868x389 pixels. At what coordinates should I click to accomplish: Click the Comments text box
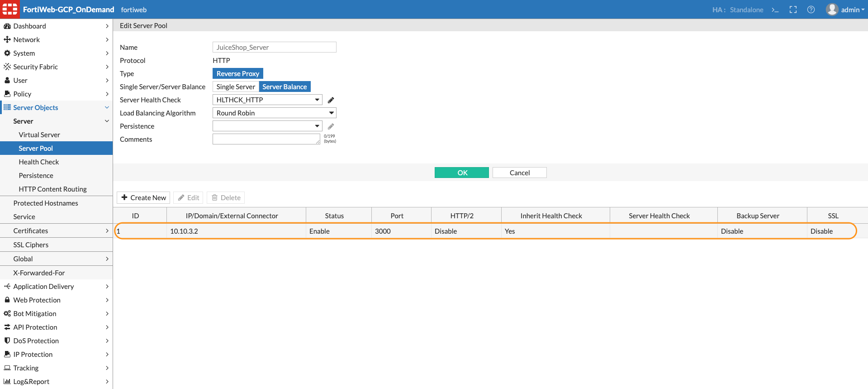pyautogui.click(x=266, y=139)
